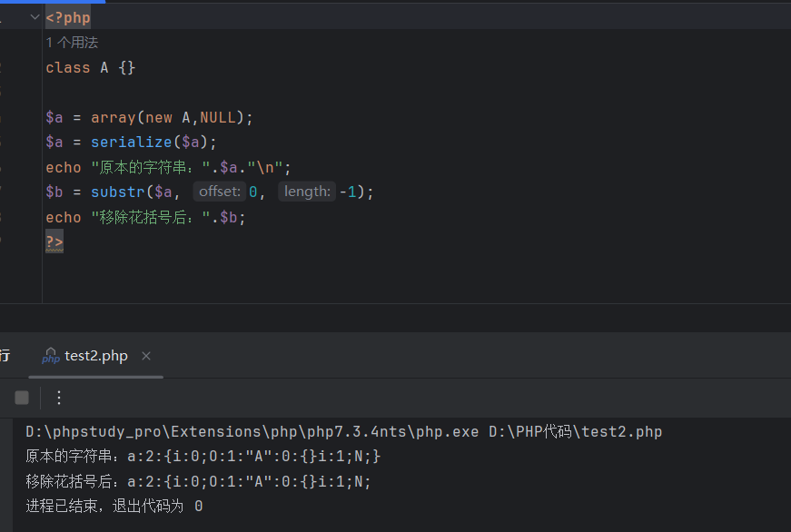Click the 'offset:' inlay parameter hint
The image size is (791, 532).
tap(220, 192)
